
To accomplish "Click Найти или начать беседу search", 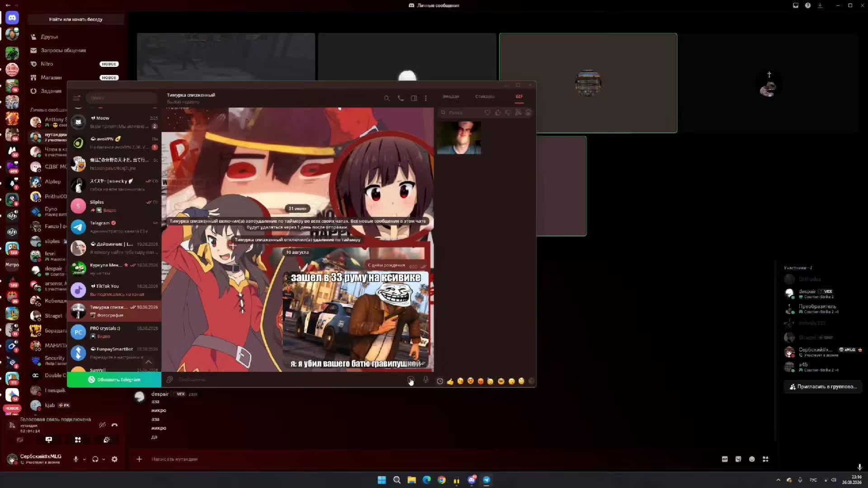I will coord(75,19).
